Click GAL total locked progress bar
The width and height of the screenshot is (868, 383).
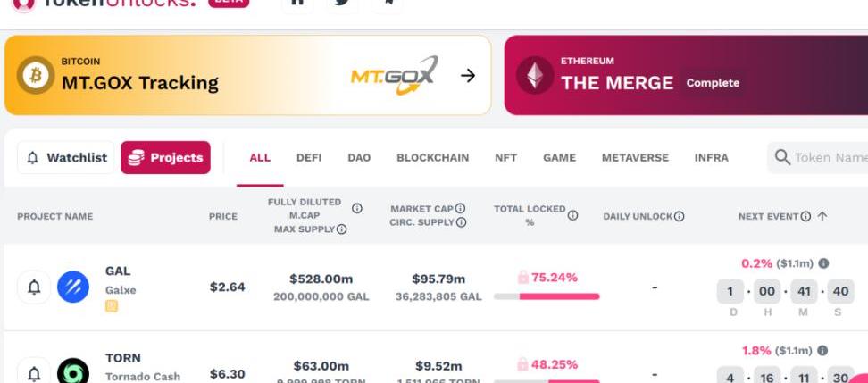click(547, 296)
